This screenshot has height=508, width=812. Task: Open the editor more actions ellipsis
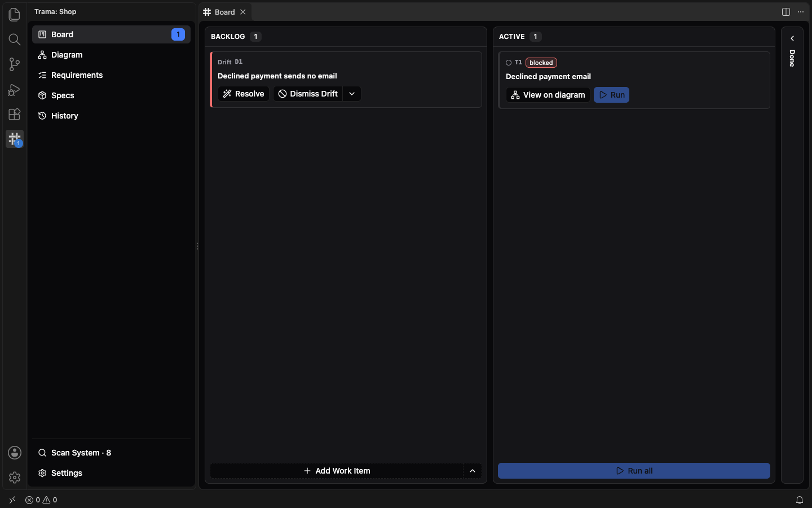point(801,12)
